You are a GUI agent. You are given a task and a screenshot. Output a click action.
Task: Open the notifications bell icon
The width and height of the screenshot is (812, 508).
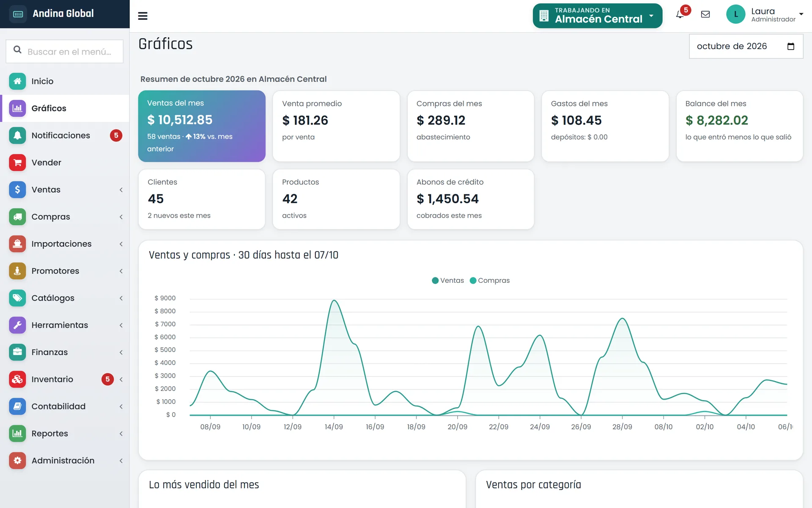(x=680, y=14)
